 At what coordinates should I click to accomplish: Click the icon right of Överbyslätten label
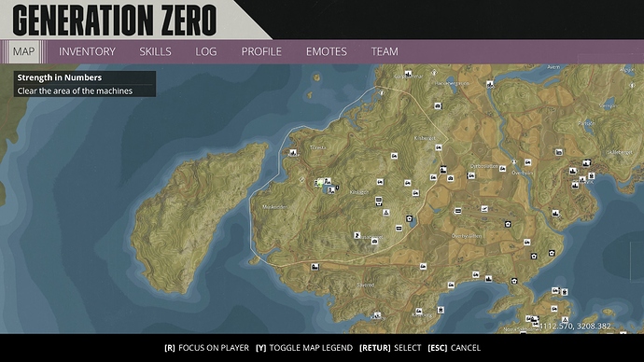pyautogui.click(x=527, y=243)
